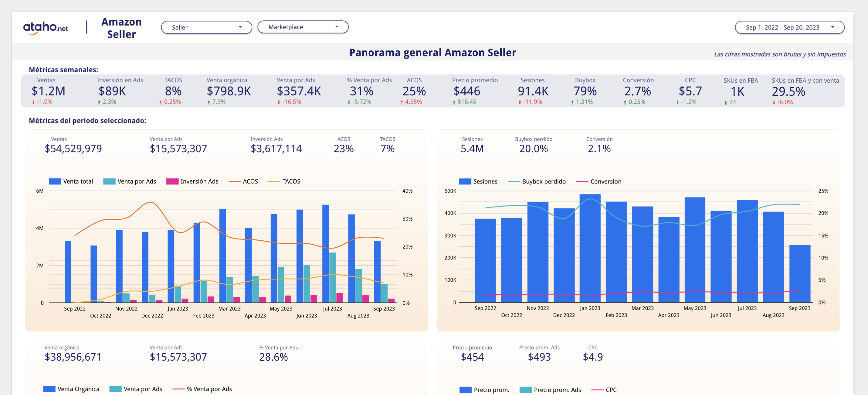The width and height of the screenshot is (868, 395).
Task: Click the red up arrow beside 4.55% under ACOS
Action: [x=401, y=102]
